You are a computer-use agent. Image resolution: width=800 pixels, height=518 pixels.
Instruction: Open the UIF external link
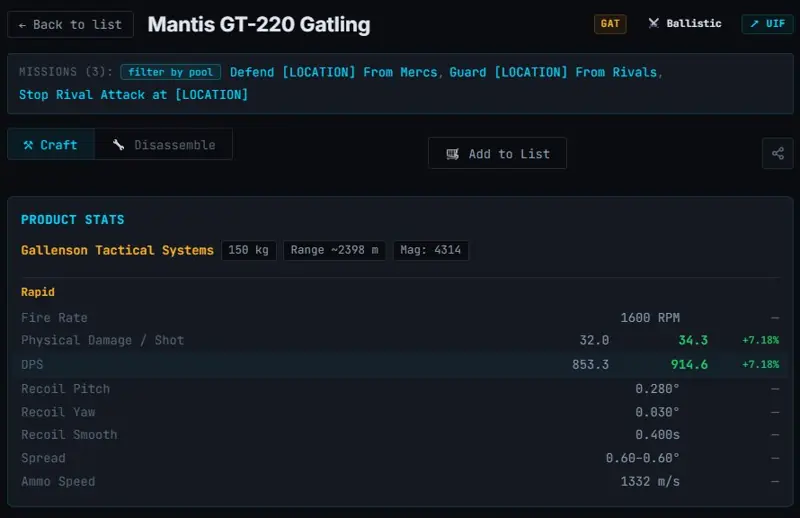click(767, 23)
